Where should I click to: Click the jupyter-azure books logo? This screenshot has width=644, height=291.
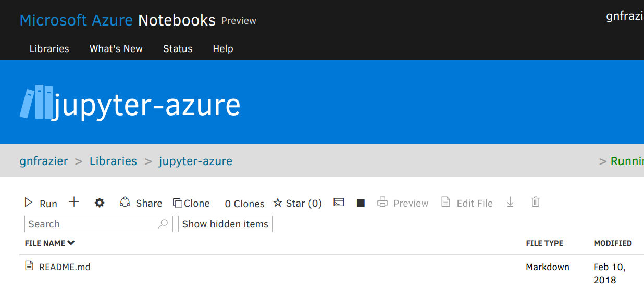(x=36, y=102)
